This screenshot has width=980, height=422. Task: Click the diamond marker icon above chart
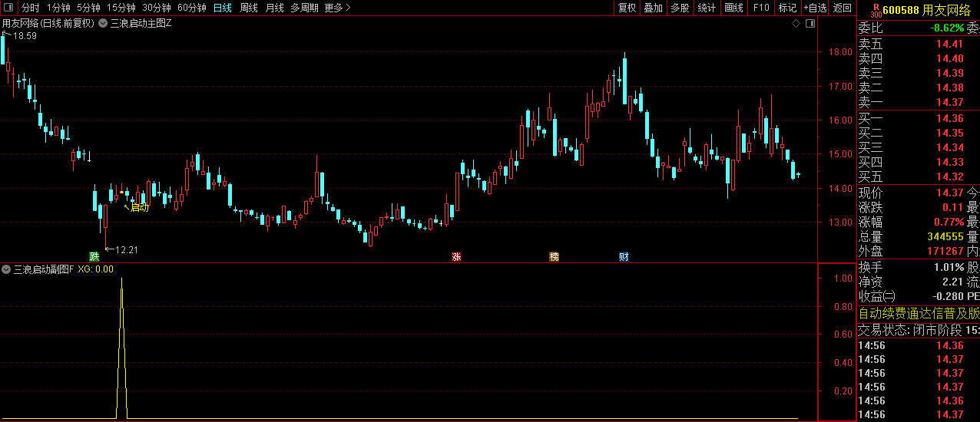coord(796,24)
